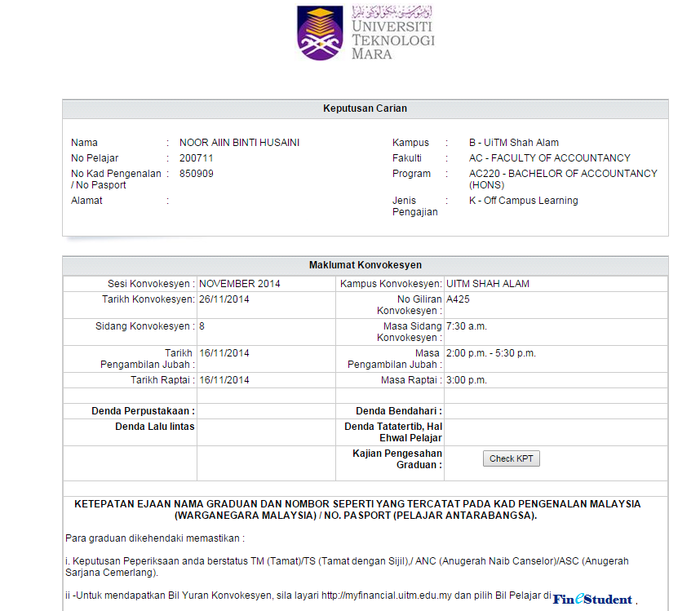700x611 pixels.
Task: Select convocation date 26/11/2014
Action: [224, 299]
